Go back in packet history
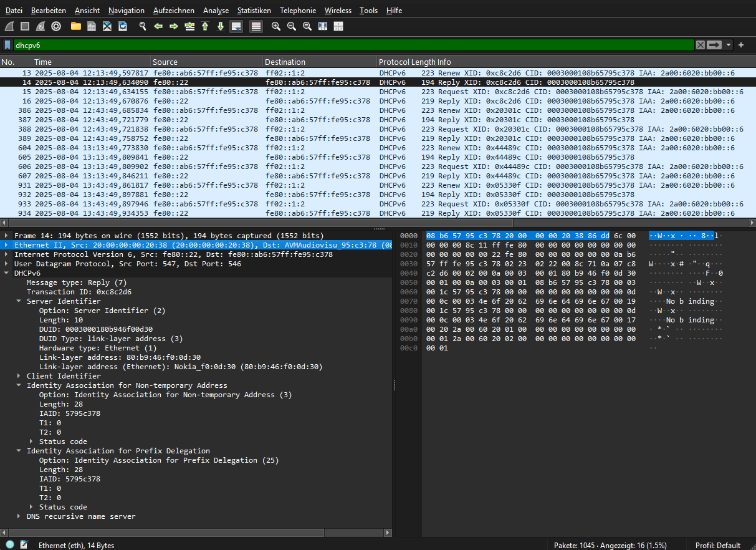756x550 pixels. tap(158, 26)
